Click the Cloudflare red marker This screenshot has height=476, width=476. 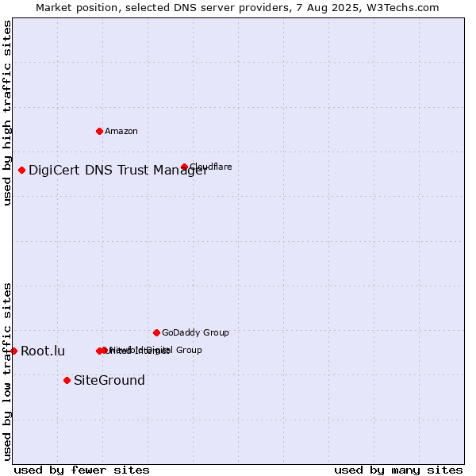pyautogui.click(x=184, y=167)
